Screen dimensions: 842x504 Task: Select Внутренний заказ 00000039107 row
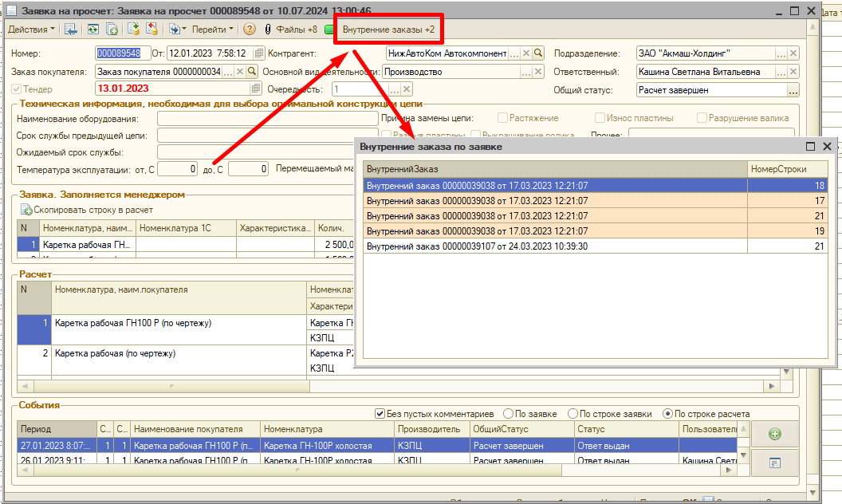click(x=595, y=246)
